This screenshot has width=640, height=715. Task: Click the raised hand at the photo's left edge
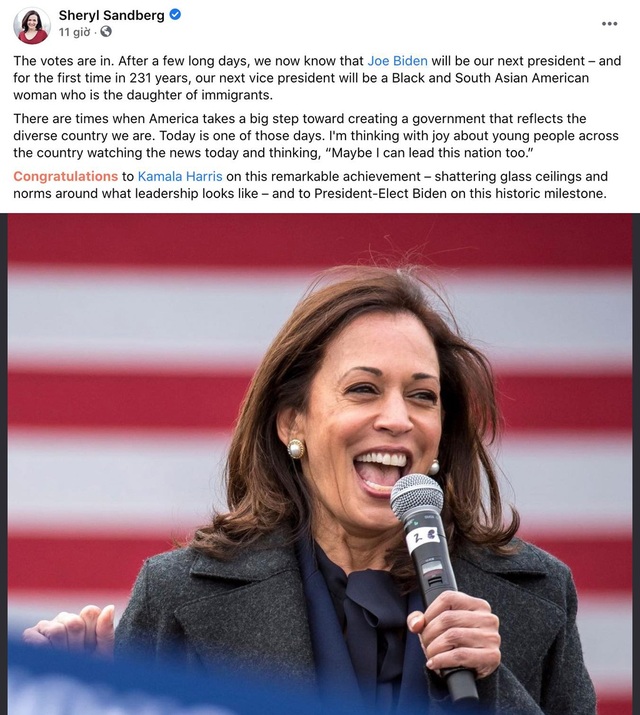71,629
